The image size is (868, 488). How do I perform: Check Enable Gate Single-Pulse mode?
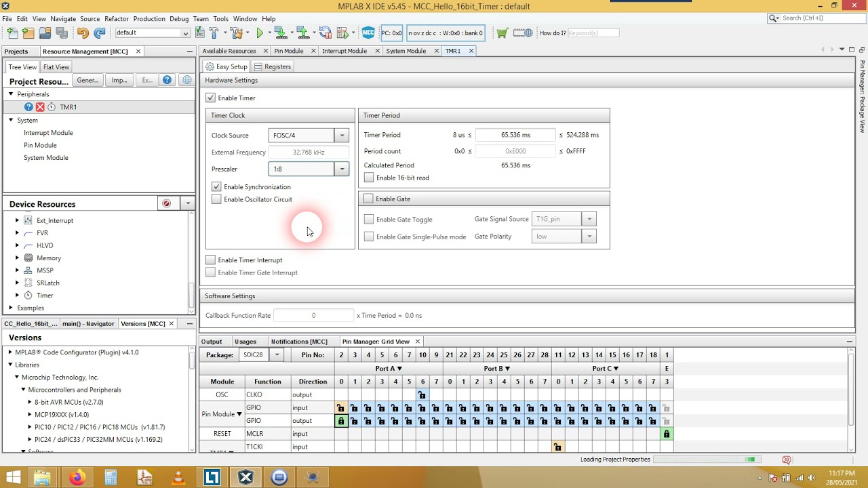369,237
